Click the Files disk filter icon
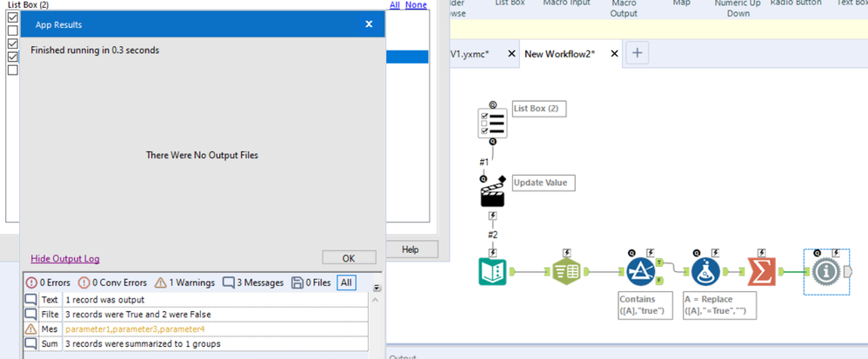The height and width of the screenshot is (359, 868). [x=296, y=283]
